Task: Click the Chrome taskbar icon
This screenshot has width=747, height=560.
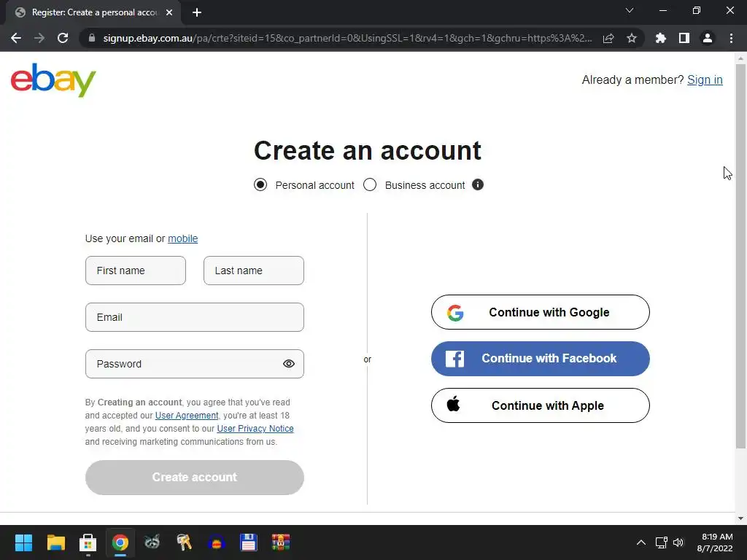Action: (120, 542)
